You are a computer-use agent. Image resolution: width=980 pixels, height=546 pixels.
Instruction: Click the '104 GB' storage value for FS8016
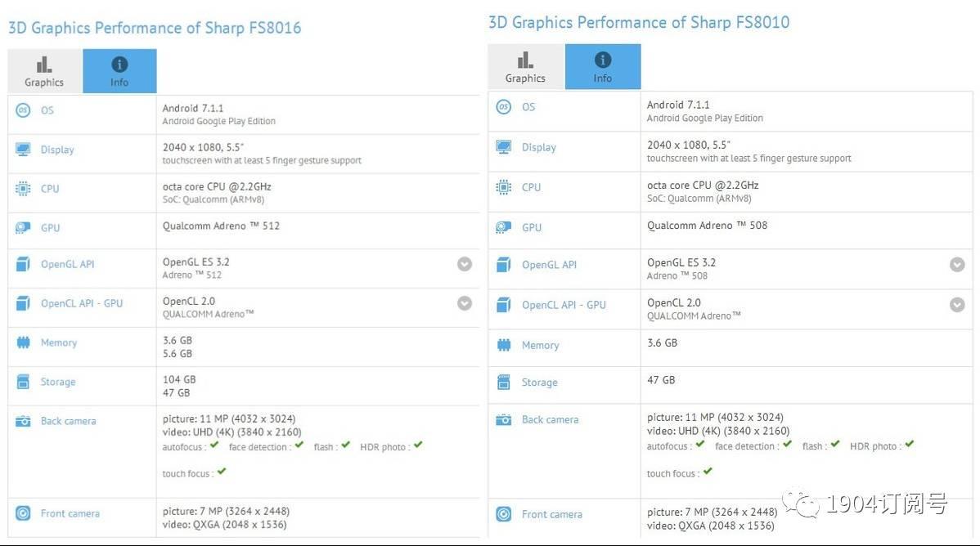pos(179,380)
